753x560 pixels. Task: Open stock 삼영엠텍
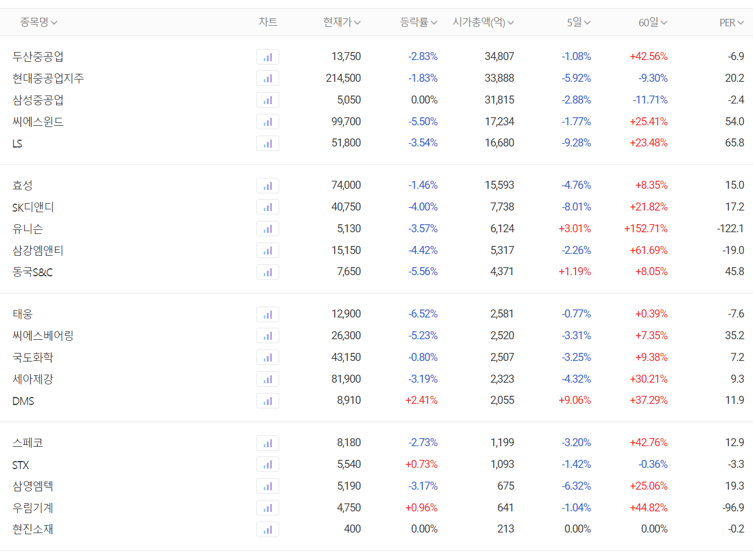(x=33, y=486)
